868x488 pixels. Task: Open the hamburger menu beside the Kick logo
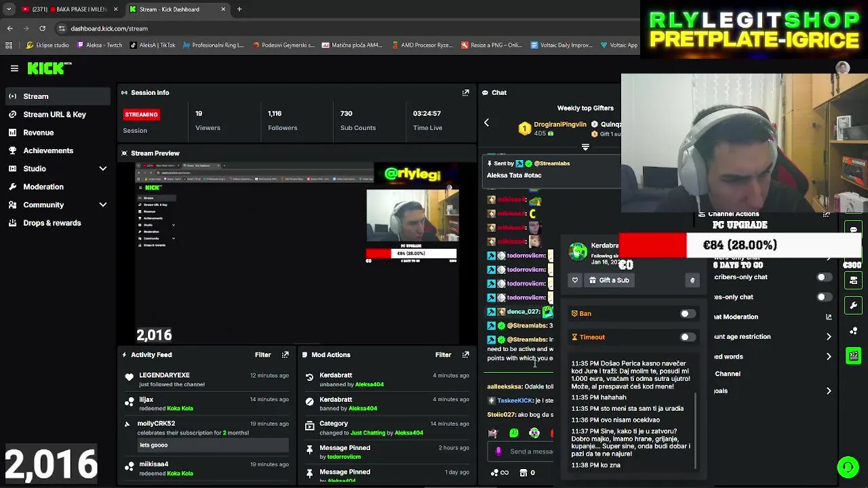click(14, 68)
